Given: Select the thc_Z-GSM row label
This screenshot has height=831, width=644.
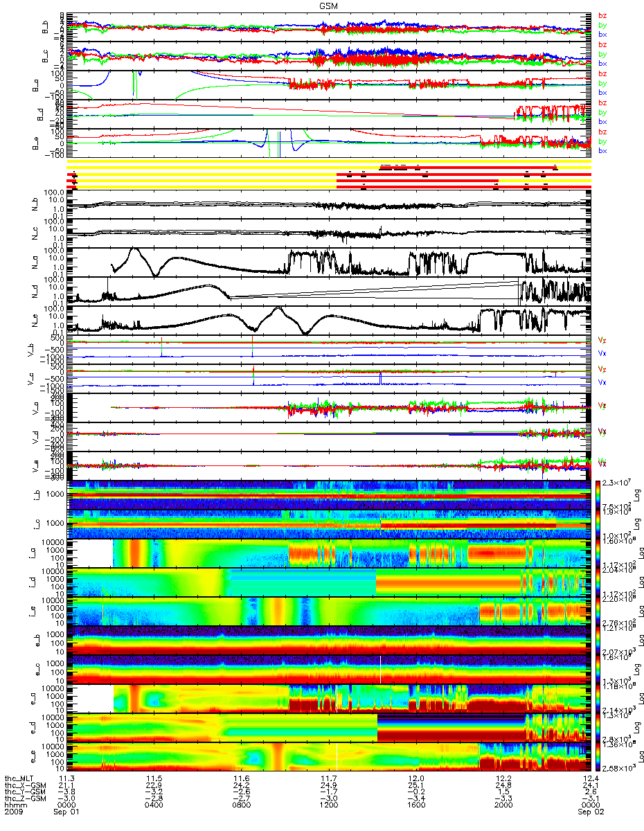Looking at the screenshot, I should click(x=24, y=799).
